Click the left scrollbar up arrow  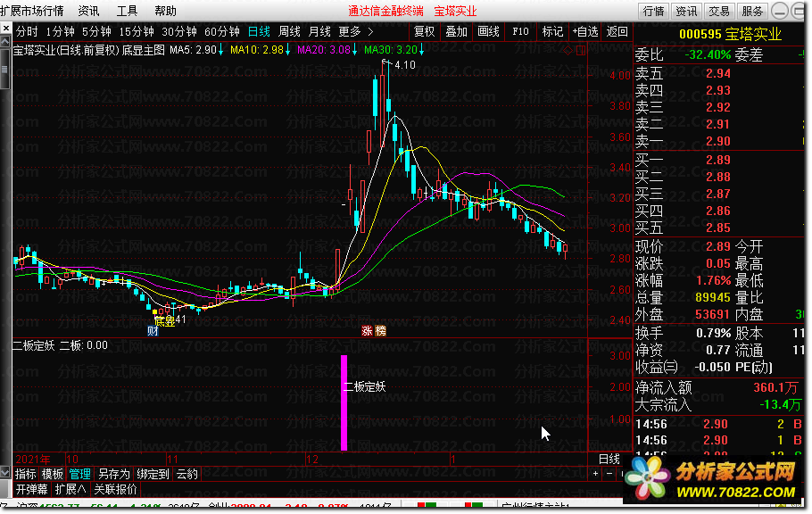pyautogui.click(x=5, y=41)
